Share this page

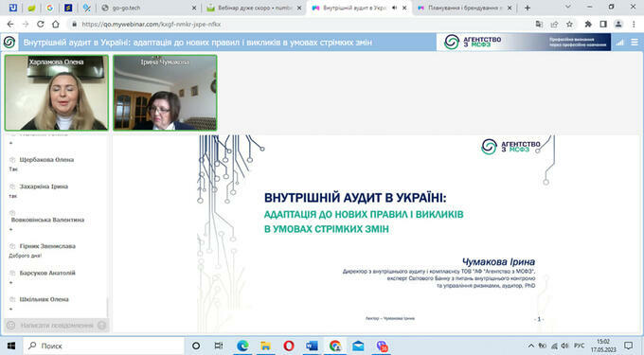click(x=554, y=25)
